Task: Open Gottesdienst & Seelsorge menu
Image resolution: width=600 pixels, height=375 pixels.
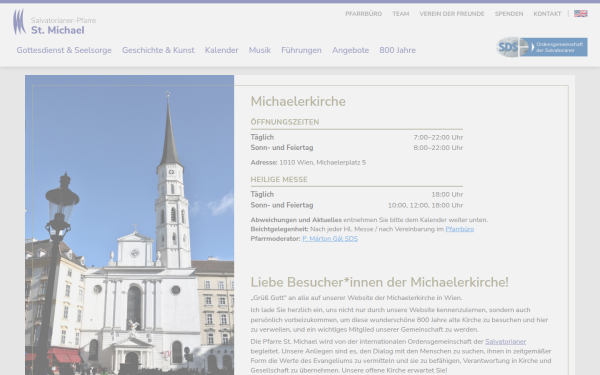Action: pyautogui.click(x=64, y=50)
